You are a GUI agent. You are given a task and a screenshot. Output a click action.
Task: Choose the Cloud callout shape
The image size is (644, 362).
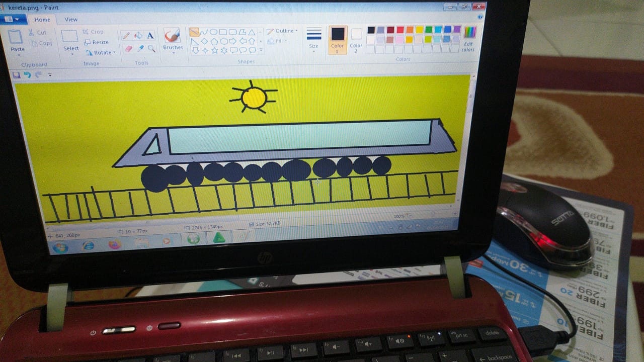point(253,50)
